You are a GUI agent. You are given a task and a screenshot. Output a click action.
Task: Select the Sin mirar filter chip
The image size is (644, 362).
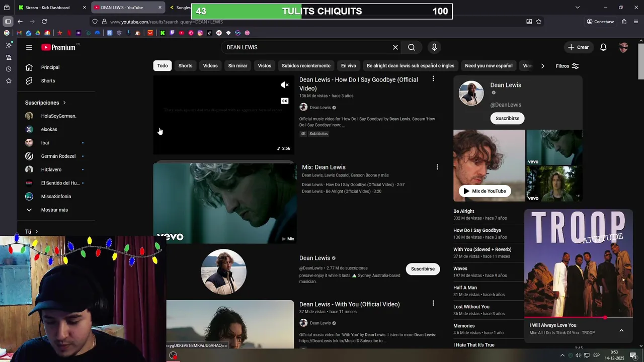(237, 66)
